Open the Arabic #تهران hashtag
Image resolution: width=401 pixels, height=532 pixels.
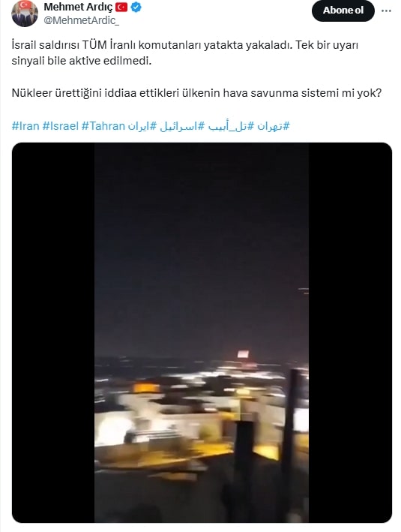click(x=274, y=126)
